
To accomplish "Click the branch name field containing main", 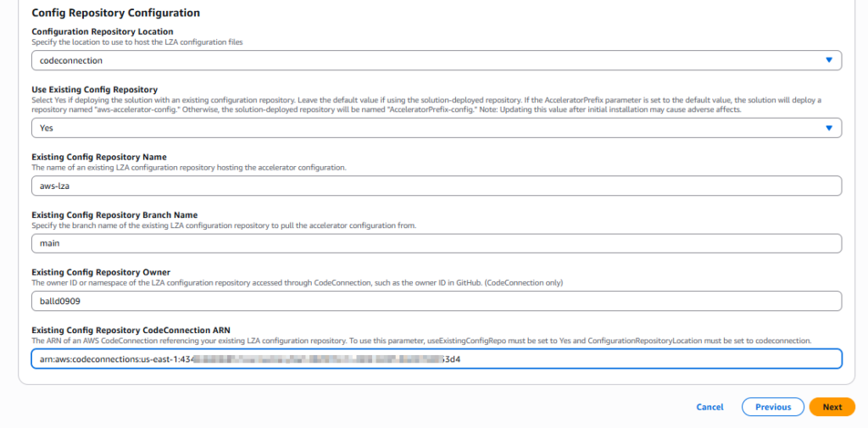I will point(436,243).
